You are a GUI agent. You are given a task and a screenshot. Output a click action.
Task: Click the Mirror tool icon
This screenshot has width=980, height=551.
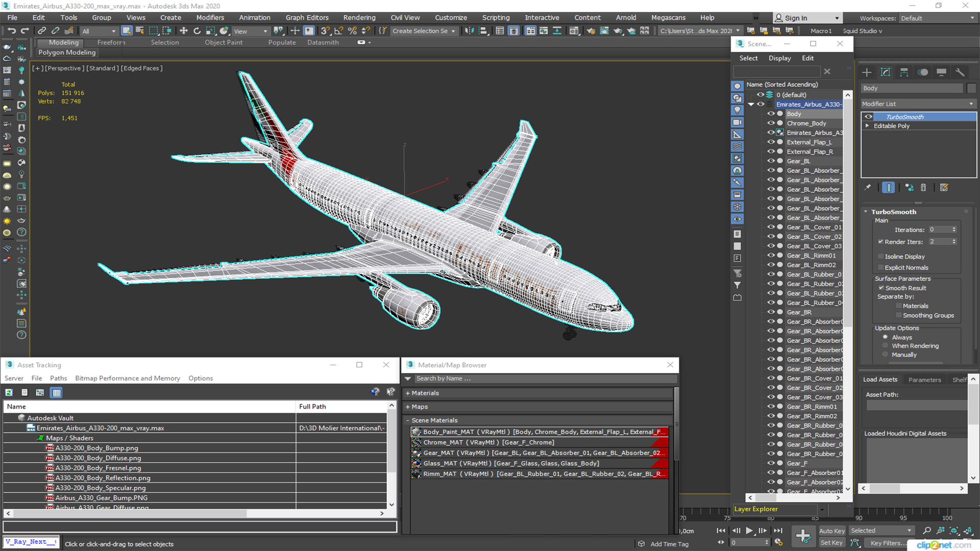469,31
